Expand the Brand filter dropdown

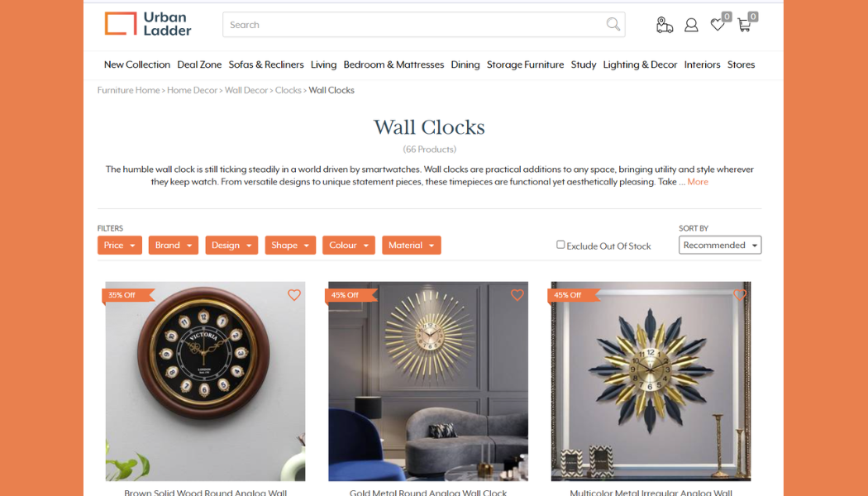(174, 246)
